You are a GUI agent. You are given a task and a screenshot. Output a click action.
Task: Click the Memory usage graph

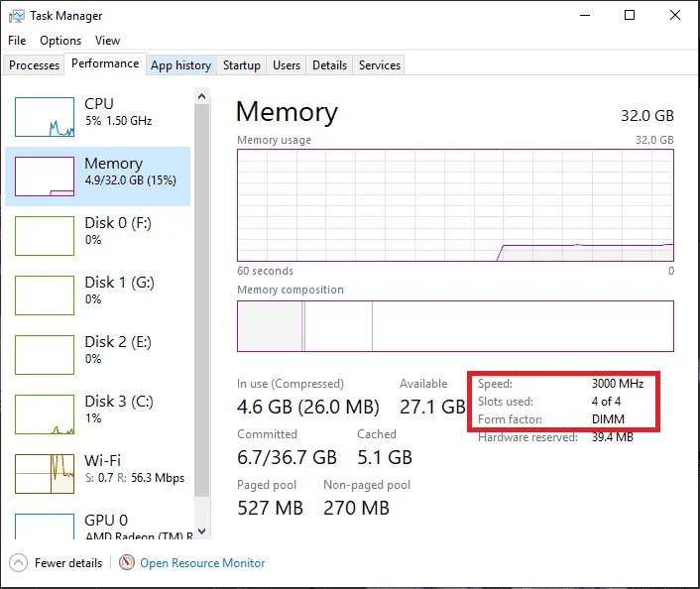tap(455, 205)
